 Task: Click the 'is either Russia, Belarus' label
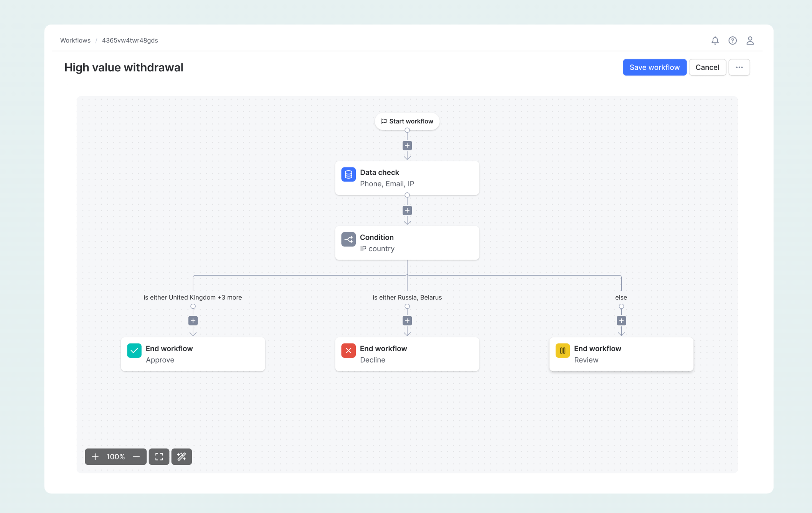(x=407, y=297)
